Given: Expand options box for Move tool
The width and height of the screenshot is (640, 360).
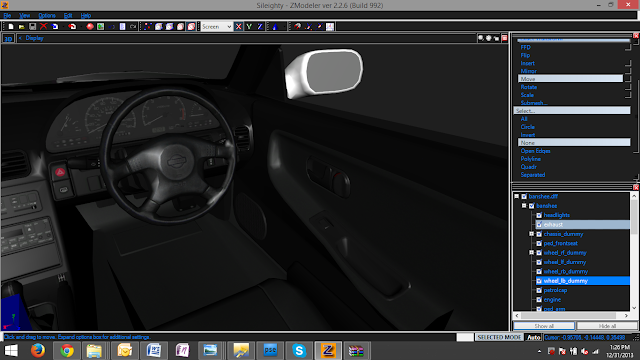Looking at the screenshot, I should 628,79.
